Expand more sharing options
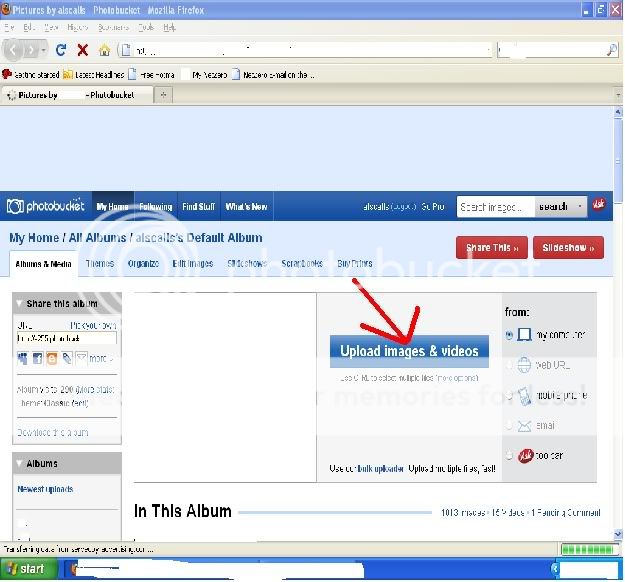This screenshot has width=625, height=582. coord(100,359)
